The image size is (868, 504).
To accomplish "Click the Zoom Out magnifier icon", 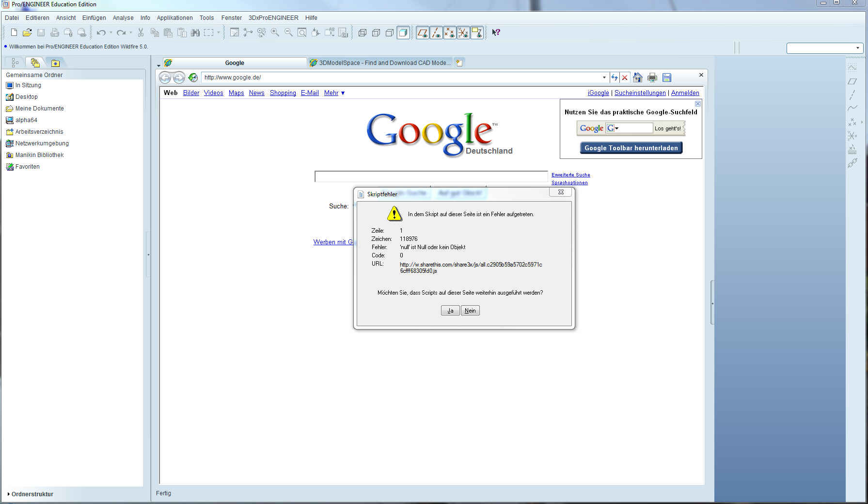I will point(288,32).
